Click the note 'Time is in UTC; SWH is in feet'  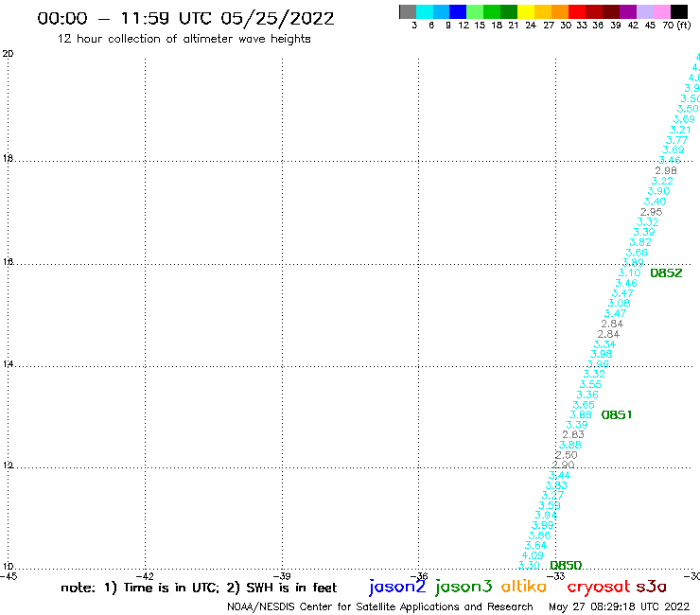pos(199,588)
